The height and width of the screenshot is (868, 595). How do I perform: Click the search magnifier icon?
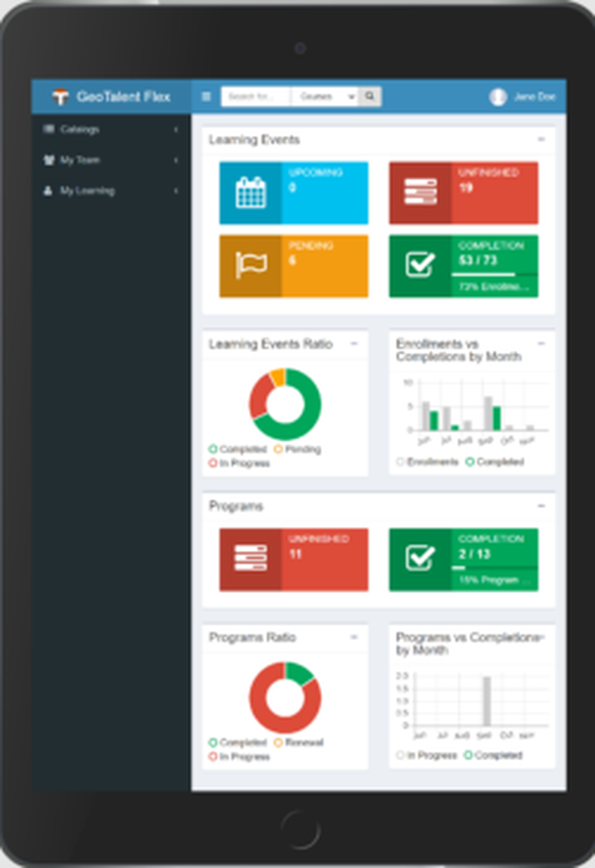[370, 96]
